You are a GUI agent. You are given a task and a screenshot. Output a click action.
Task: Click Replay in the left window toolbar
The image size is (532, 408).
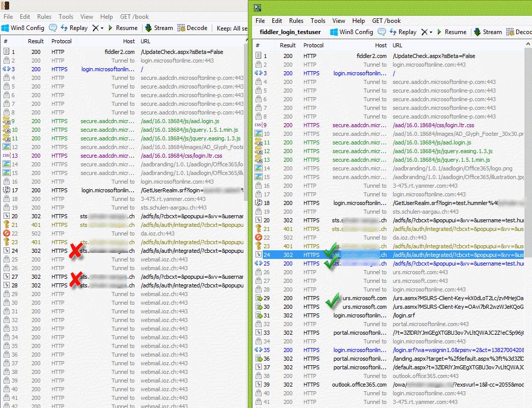pos(74,28)
